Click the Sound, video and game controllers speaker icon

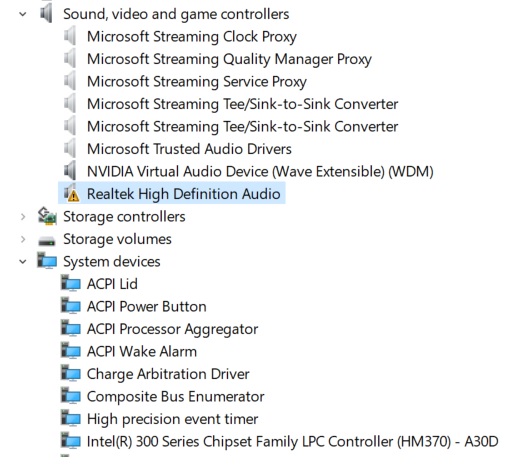point(46,13)
